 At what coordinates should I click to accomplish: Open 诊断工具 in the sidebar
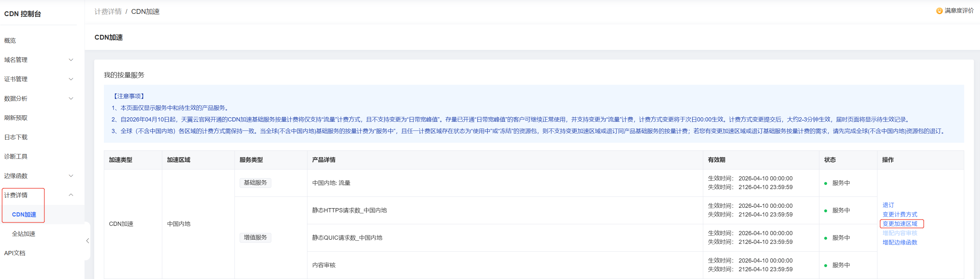[x=16, y=157]
